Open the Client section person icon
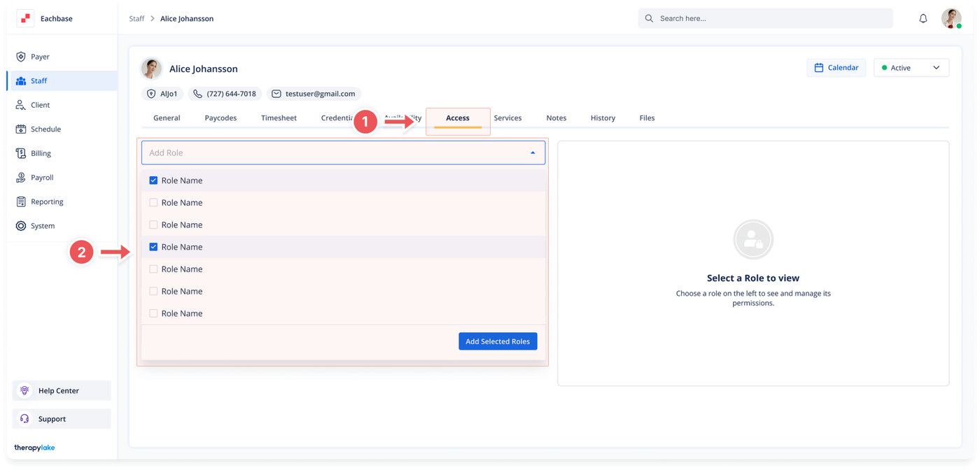 pyautogui.click(x=21, y=105)
